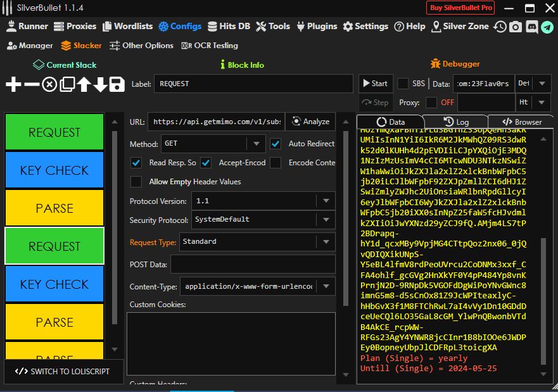Click the duplicate block icon

(x=67, y=85)
